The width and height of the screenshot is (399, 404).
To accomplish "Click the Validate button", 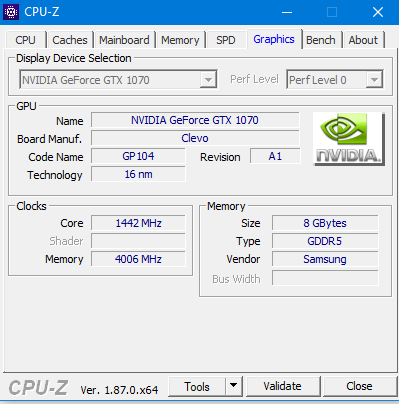I will tap(282, 386).
